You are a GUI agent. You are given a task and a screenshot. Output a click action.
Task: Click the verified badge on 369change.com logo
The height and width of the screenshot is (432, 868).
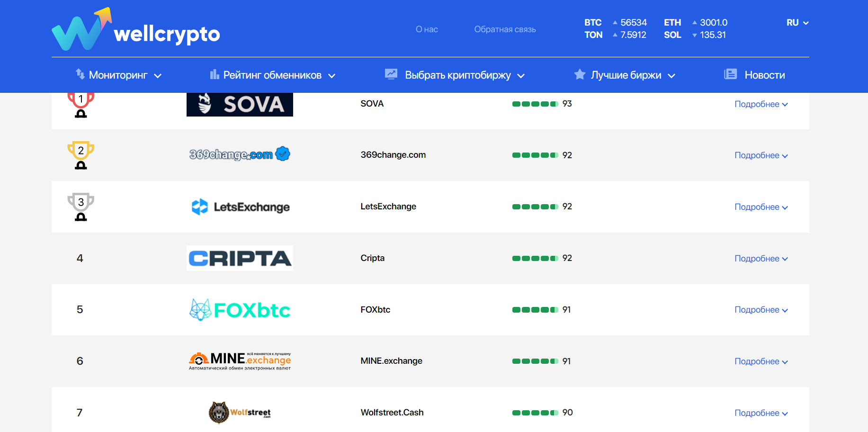[283, 153]
